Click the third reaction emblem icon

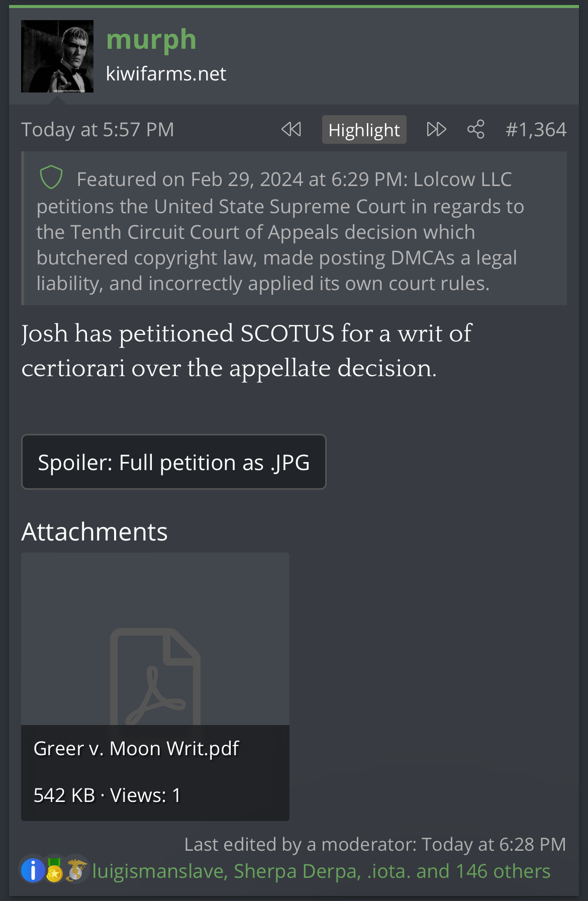76,870
